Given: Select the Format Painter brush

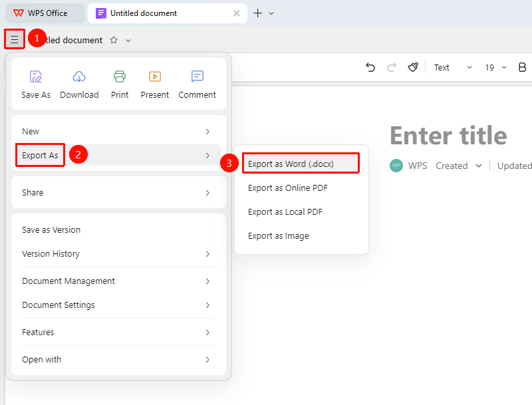Looking at the screenshot, I should tap(413, 68).
